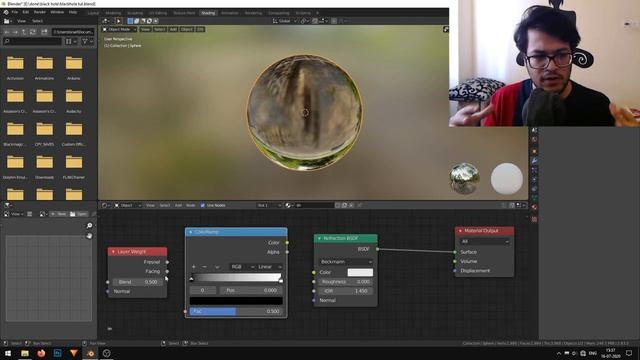This screenshot has height=360, width=640.
Task: Open File Explorer from taskbar
Action: [x=25, y=353]
